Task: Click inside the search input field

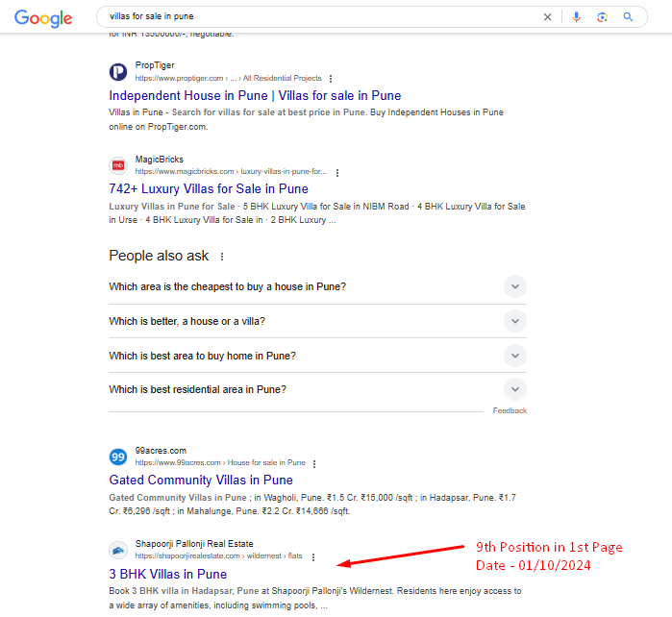Action: point(317,17)
